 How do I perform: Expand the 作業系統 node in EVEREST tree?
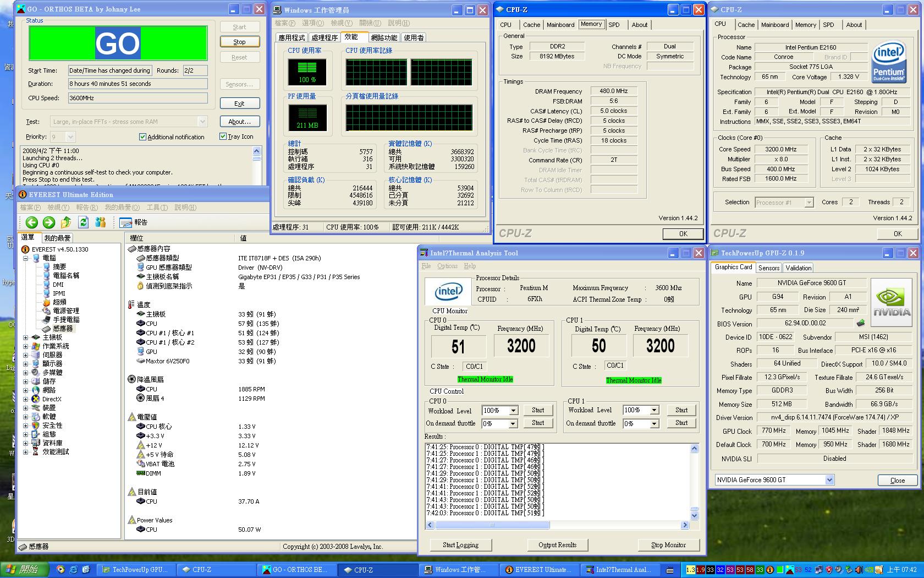(x=25, y=346)
